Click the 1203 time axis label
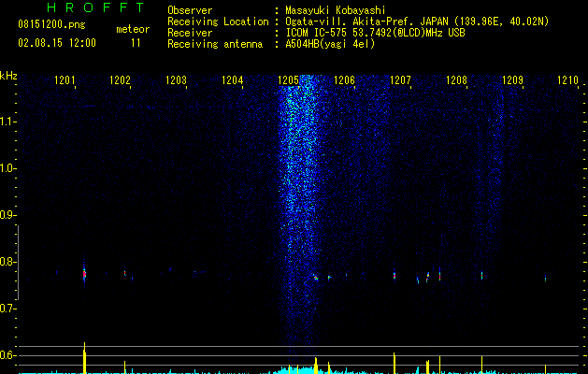 coord(177,79)
